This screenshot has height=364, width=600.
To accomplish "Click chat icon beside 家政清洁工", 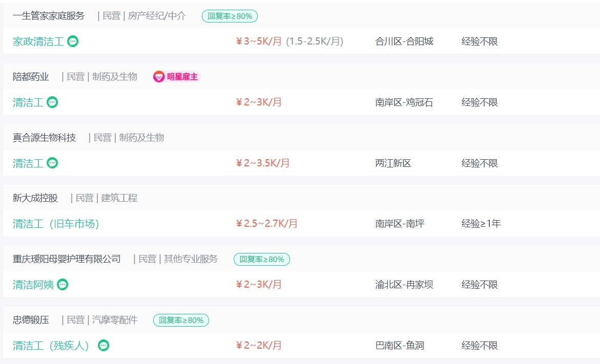I will pyautogui.click(x=73, y=41).
